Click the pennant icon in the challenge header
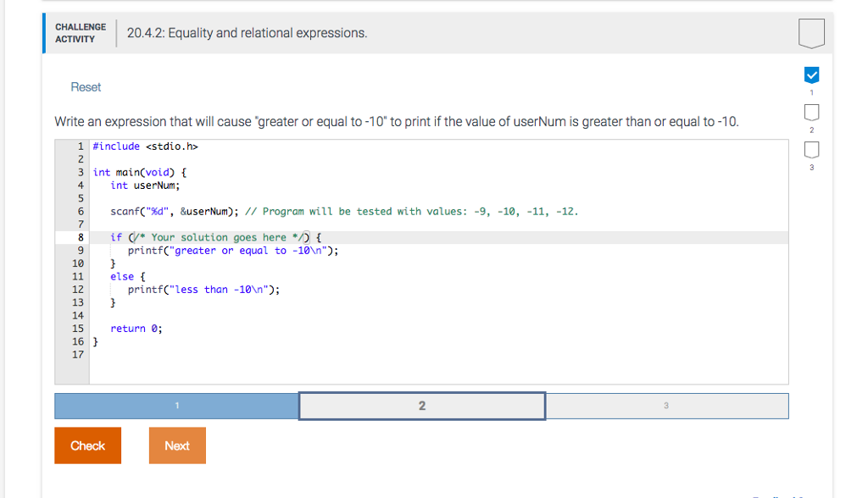Screen dimensions: 868x498 [x=811, y=32]
